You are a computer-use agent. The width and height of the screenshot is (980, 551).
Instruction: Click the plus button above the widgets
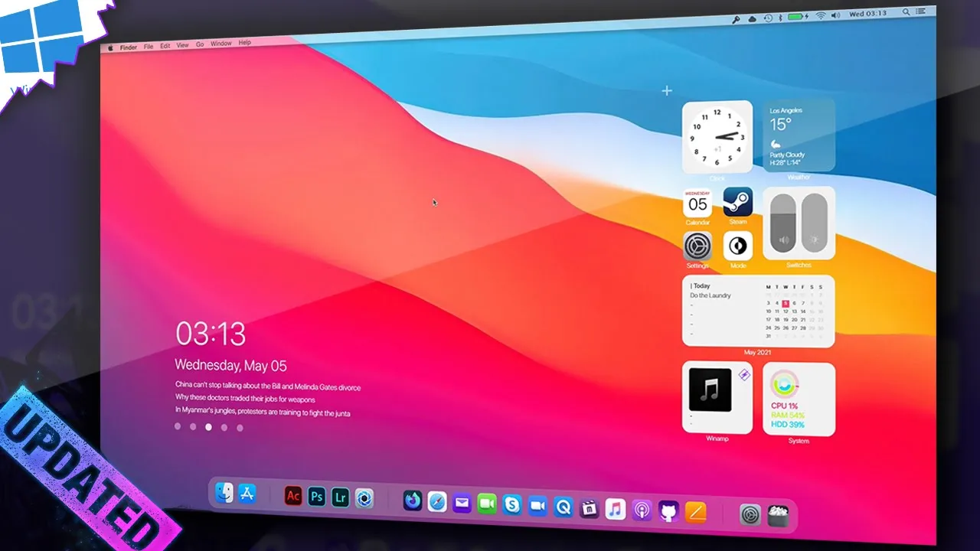667,90
